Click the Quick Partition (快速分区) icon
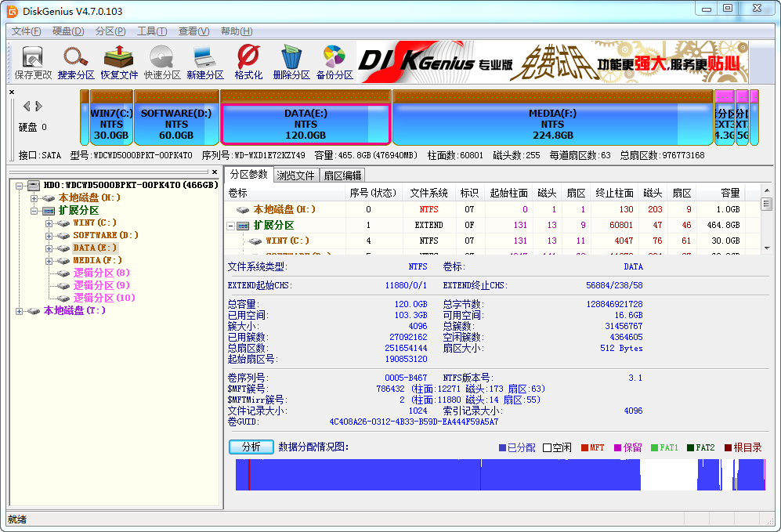The image size is (781, 532). [x=162, y=62]
